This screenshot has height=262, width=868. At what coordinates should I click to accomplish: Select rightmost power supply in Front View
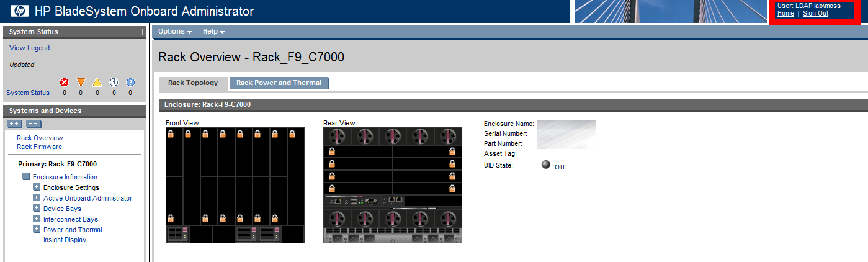pos(270,235)
